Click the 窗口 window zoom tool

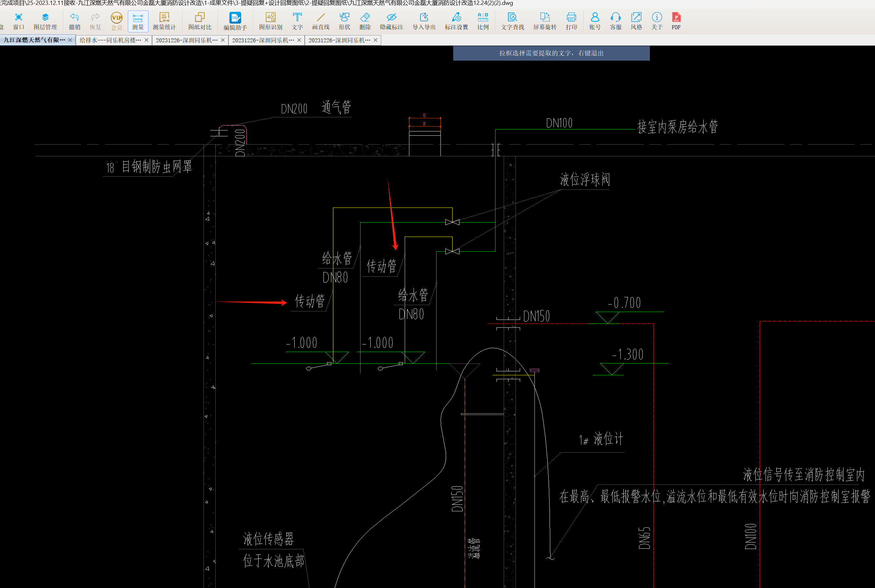pyautogui.click(x=18, y=21)
